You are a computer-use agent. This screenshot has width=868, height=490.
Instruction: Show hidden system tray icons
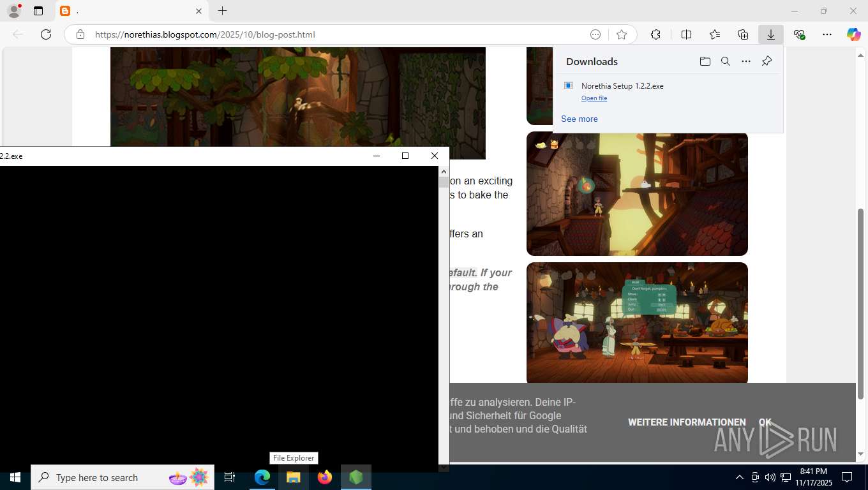[x=739, y=477]
